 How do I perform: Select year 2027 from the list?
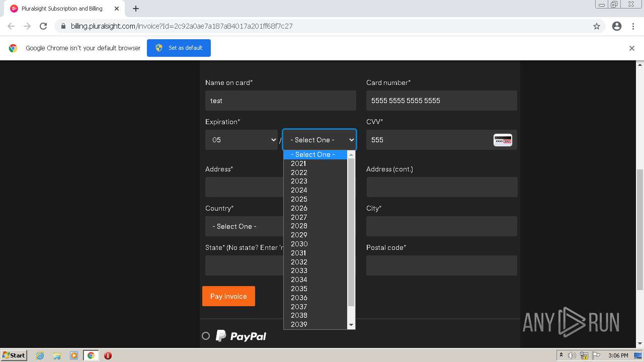click(315, 217)
